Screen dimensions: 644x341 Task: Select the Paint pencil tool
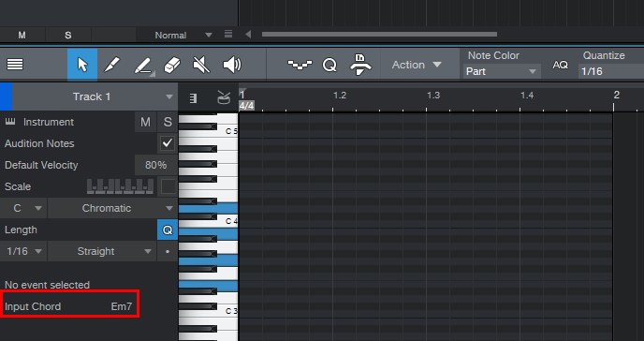pyautogui.click(x=143, y=66)
